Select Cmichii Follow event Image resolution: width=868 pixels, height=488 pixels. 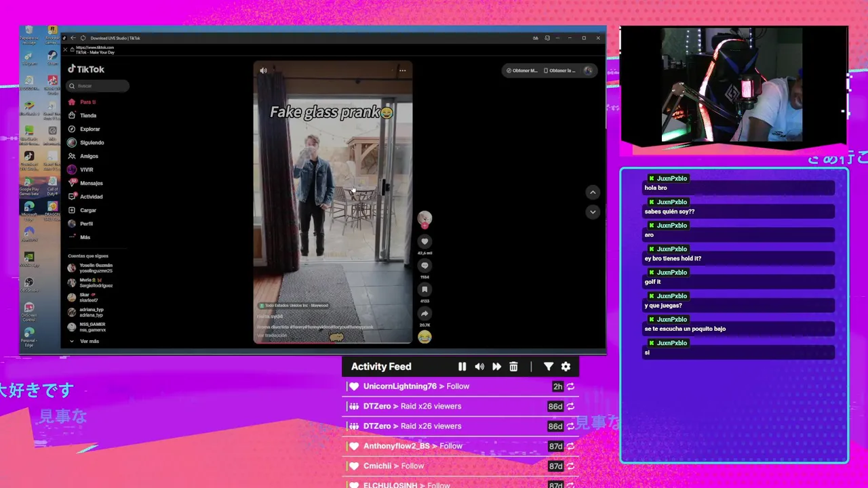[x=460, y=466]
